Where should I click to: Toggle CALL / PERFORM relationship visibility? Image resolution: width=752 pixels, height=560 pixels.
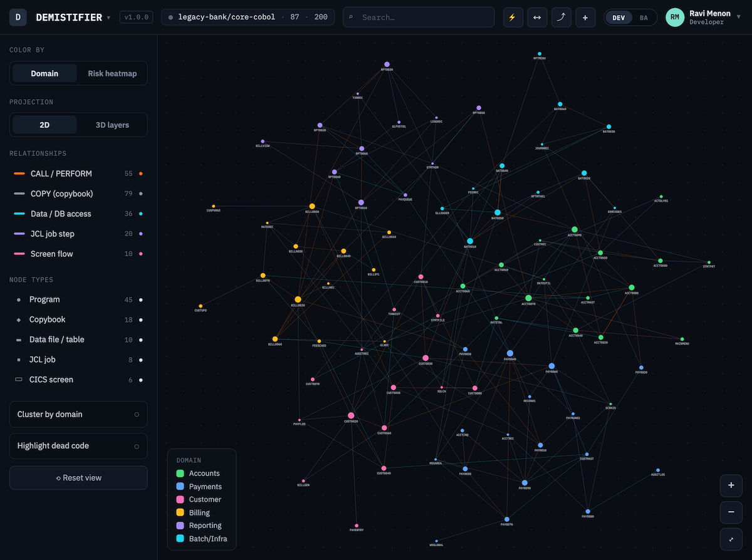[78, 174]
